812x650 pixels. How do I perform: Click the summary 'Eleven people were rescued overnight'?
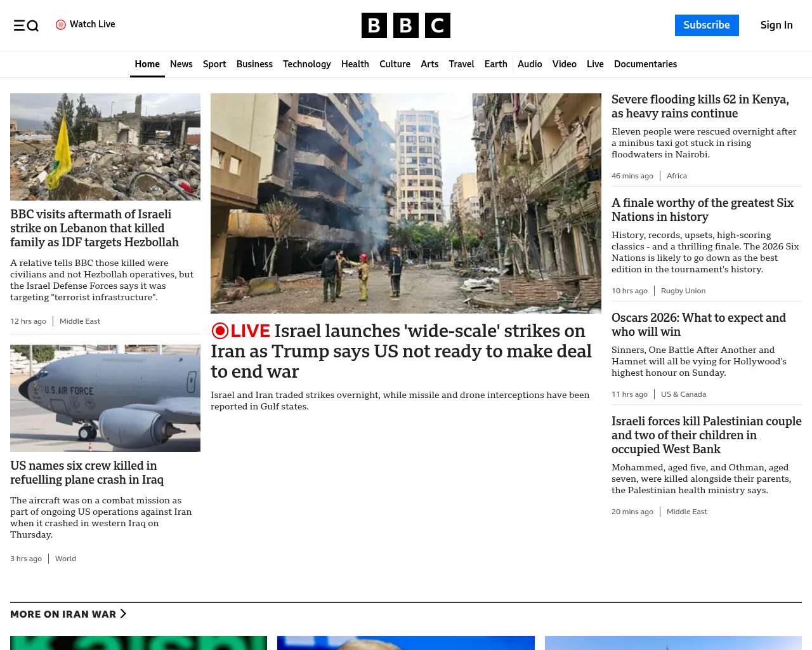click(704, 143)
